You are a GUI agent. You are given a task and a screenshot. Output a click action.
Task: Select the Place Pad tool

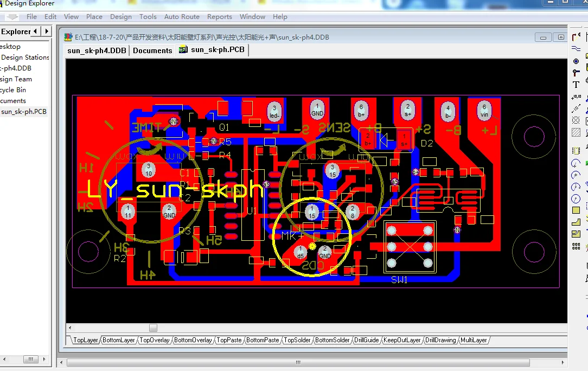tap(576, 61)
